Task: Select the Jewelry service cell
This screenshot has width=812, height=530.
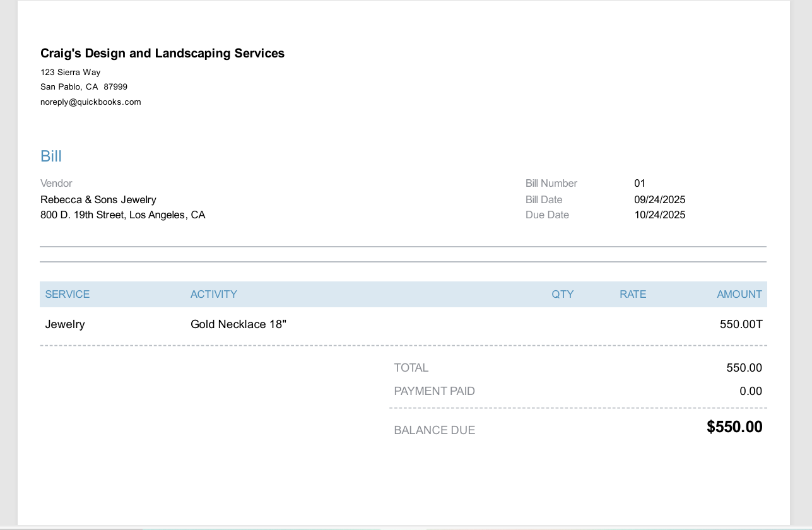Action: 65,325
